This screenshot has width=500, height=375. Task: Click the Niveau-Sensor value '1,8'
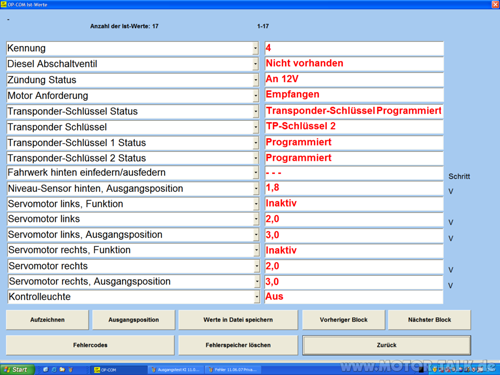click(x=354, y=188)
